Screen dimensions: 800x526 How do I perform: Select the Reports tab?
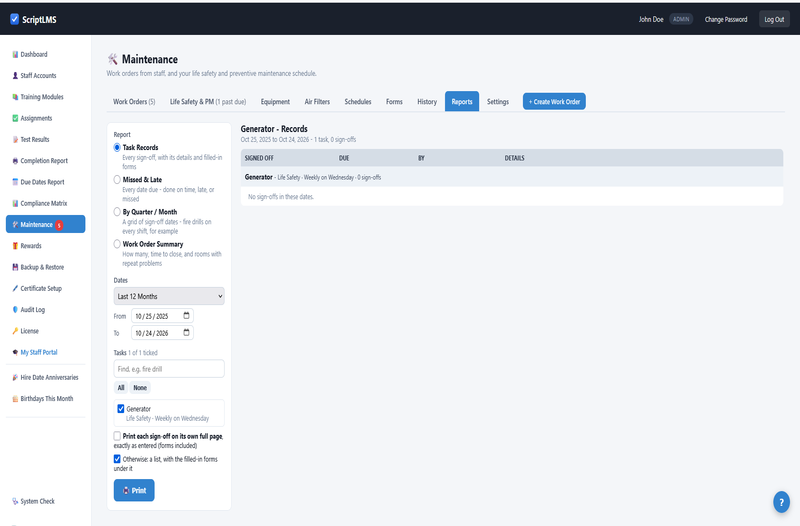click(x=462, y=102)
